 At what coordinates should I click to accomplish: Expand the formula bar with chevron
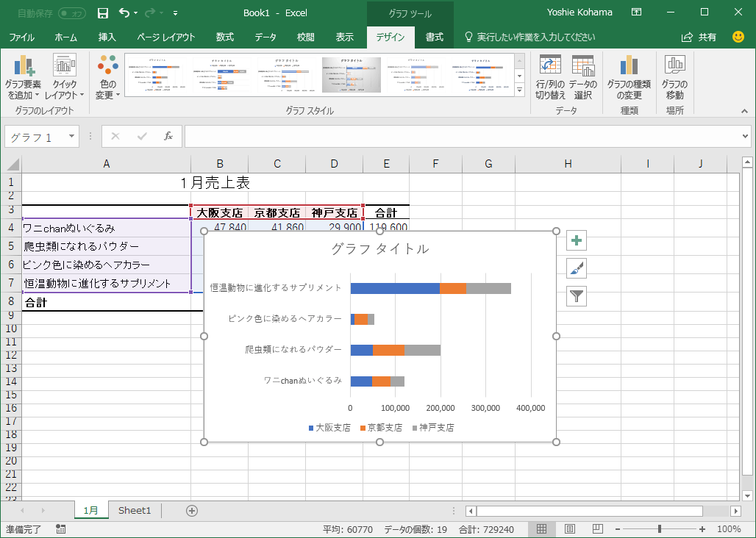746,136
